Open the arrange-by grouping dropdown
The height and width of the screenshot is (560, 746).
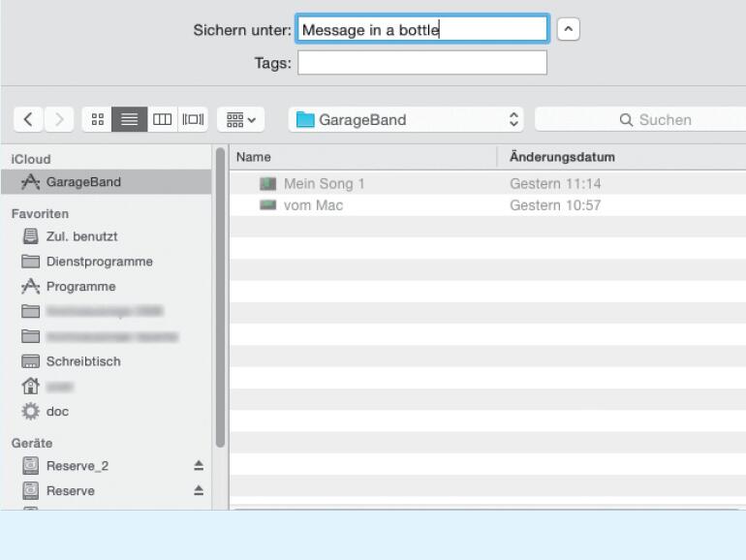tap(240, 119)
